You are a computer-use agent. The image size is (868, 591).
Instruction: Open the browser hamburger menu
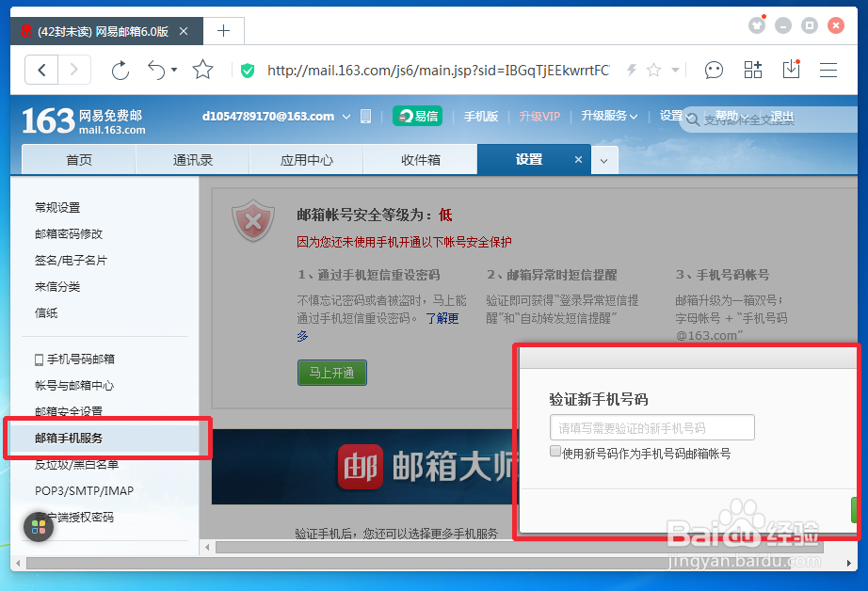[828, 71]
